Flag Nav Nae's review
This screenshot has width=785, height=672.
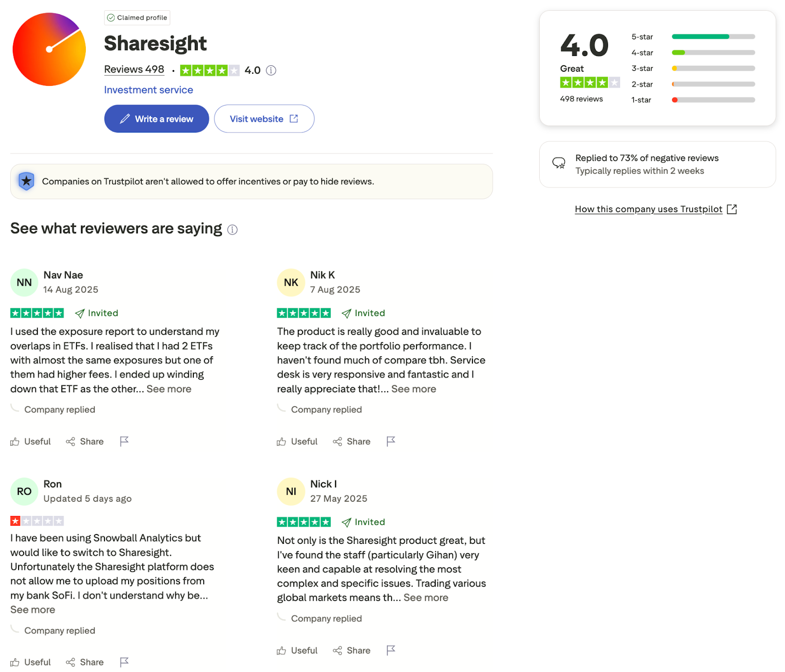pyautogui.click(x=124, y=441)
